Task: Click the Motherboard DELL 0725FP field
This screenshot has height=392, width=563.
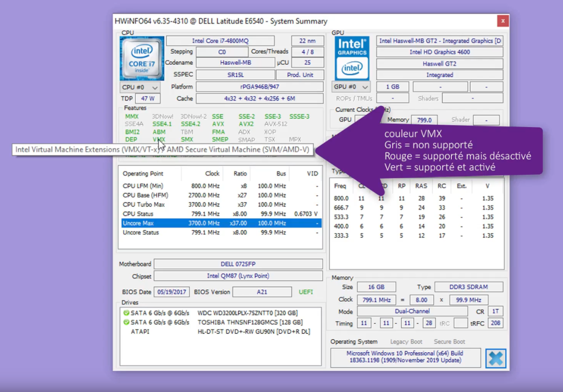Action: (238, 264)
